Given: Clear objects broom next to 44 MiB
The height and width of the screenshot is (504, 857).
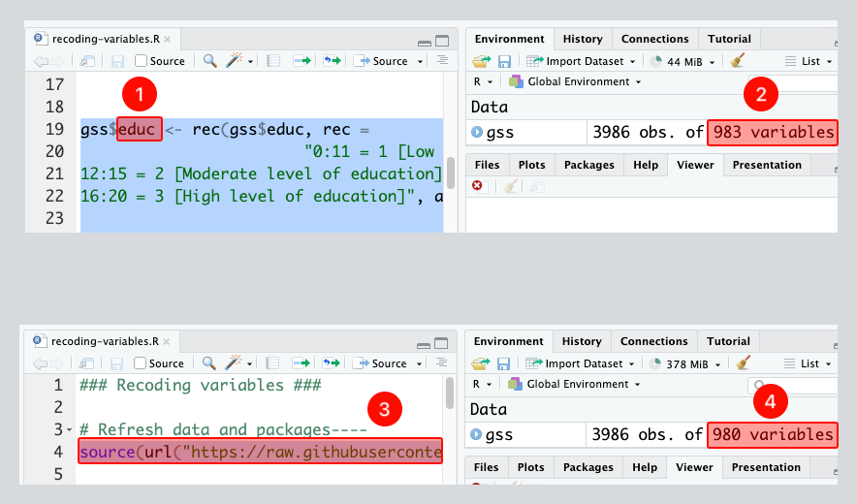Looking at the screenshot, I should pos(738,60).
